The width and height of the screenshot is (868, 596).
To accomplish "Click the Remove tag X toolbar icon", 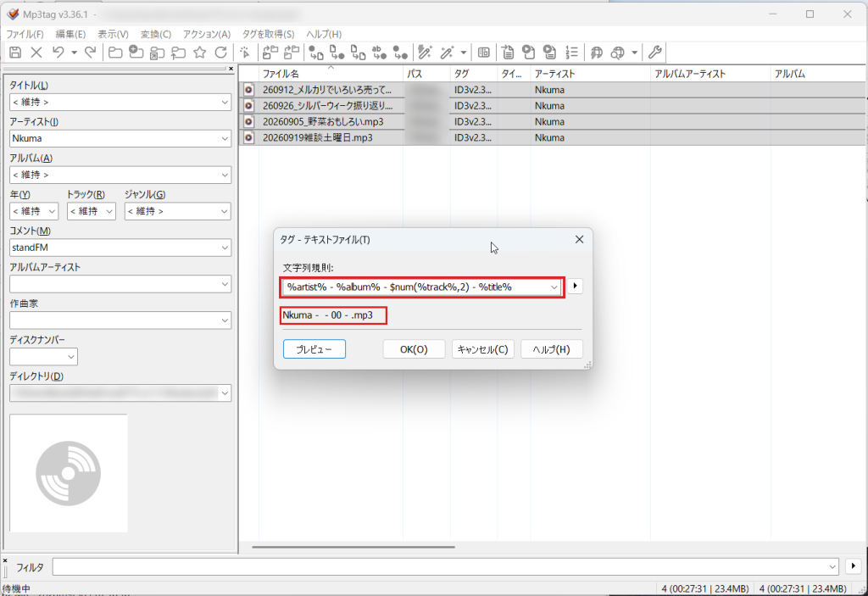I will pyautogui.click(x=36, y=53).
